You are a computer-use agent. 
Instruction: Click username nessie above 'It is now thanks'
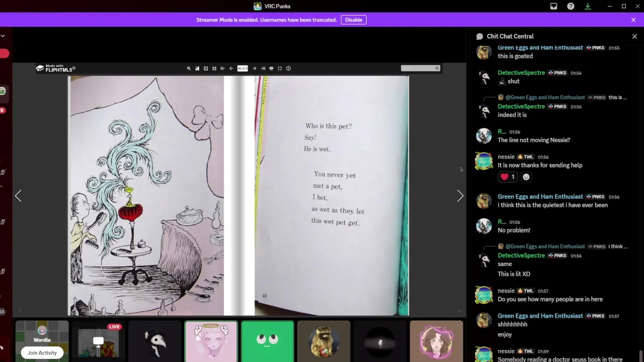506,157
